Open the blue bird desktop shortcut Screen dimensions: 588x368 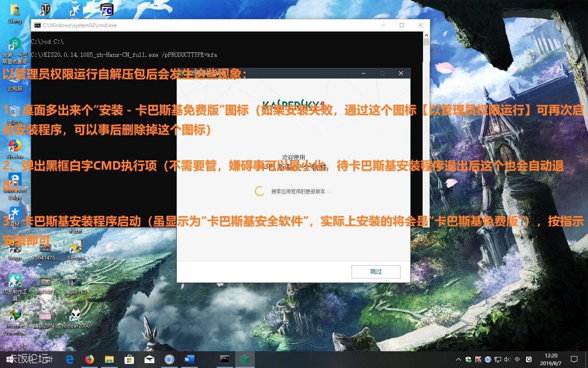[x=76, y=10]
